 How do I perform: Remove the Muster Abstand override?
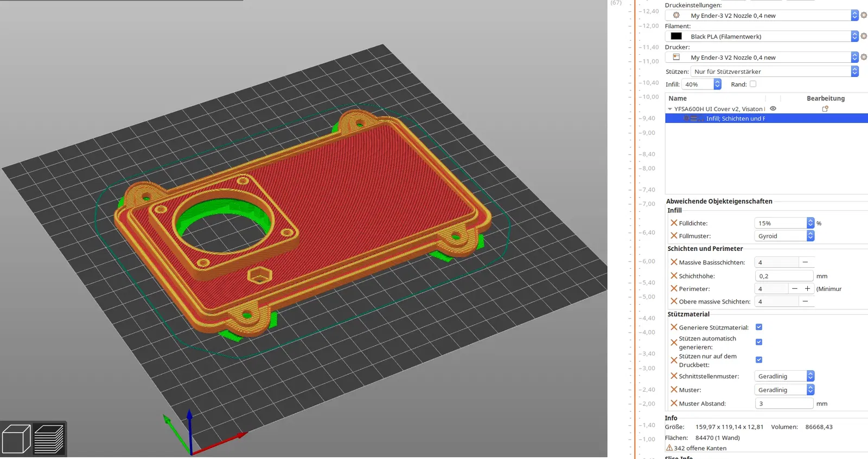674,403
